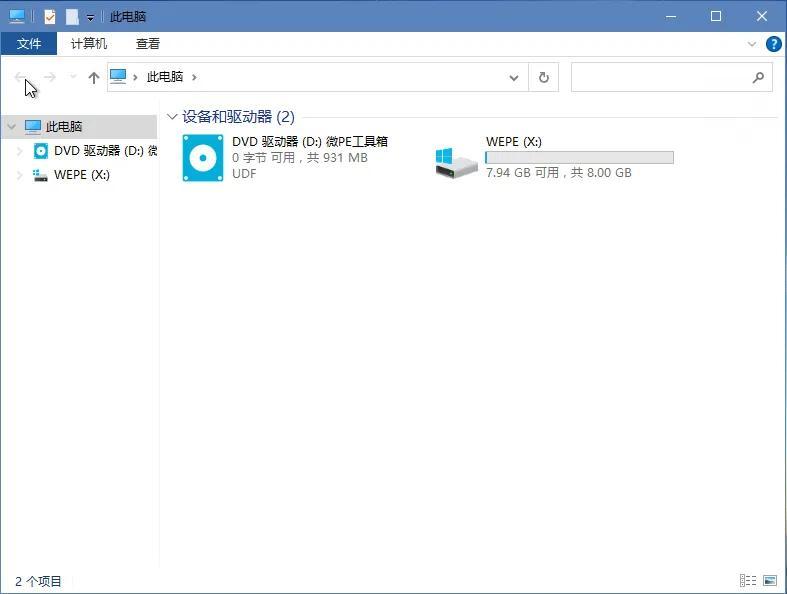Viewport: 787px width, 594px height.
Task: Go up one level with up arrow
Action: coord(94,77)
